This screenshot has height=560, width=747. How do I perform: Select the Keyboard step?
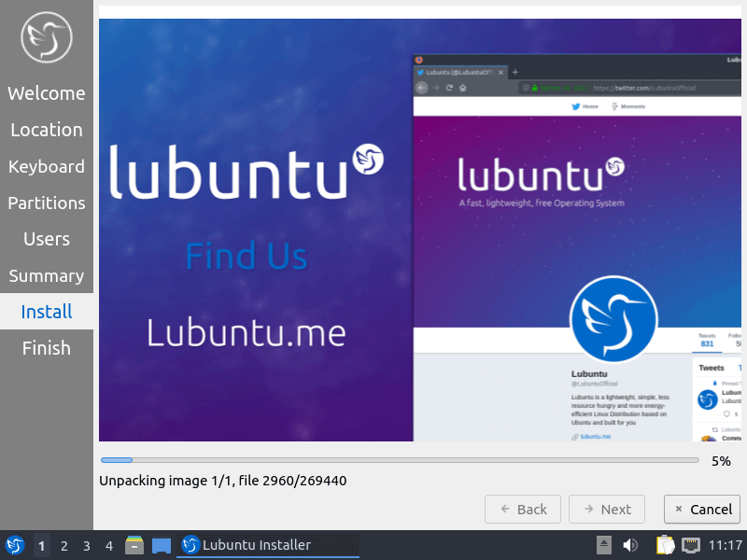[x=47, y=166]
